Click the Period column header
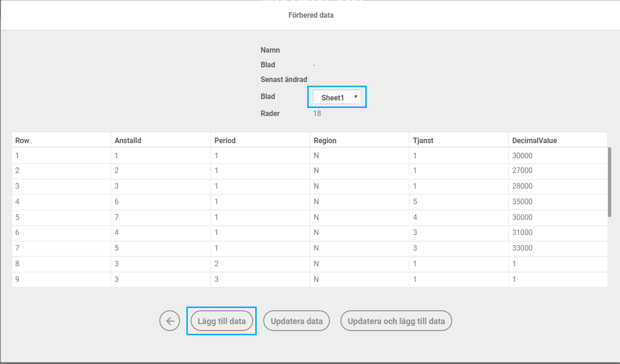This screenshot has width=620, height=364. 225,140
